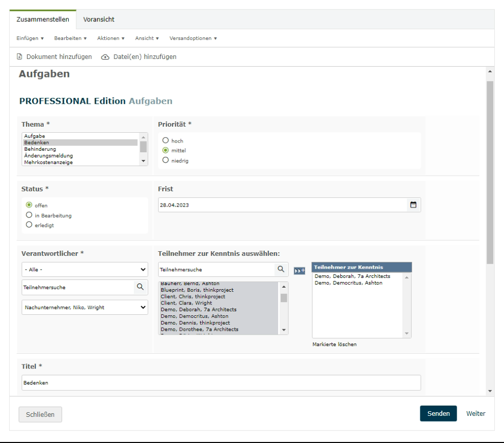Click search magnifier in Teilnehmer zur Kenntnis search
This screenshot has height=443, width=504.
point(281,269)
